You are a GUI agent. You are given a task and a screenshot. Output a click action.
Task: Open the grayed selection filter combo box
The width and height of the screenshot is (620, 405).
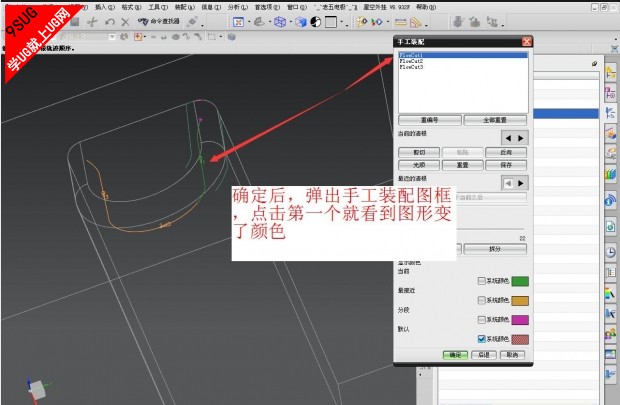coord(87,37)
